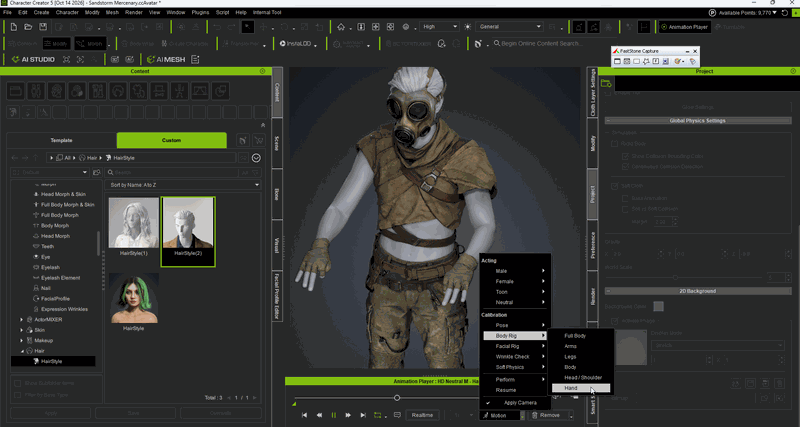This screenshot has height=427, width=800.
Task: Click FastStone rectangular region capture icon
Action: (636, 61)
